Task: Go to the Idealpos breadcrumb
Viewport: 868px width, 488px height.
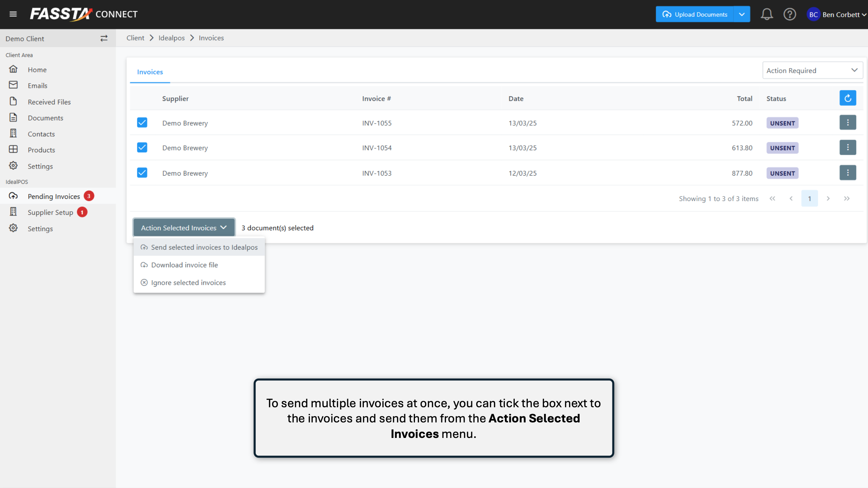Action: tap(171, 38)
